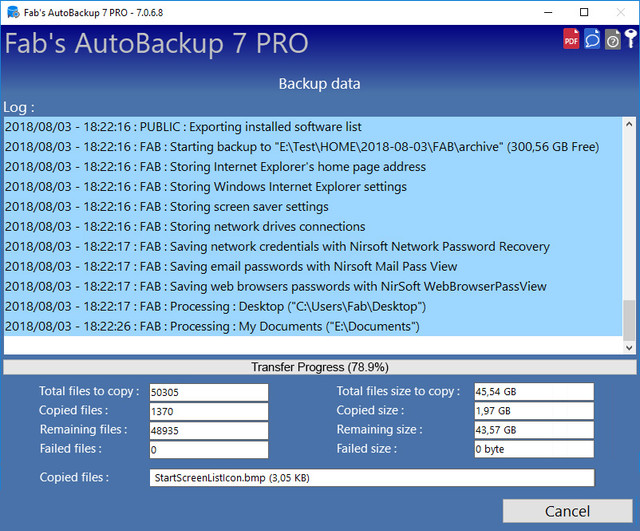640x531 pixels.
Task: Select the Total files to copy field
Action: (209, 392)
